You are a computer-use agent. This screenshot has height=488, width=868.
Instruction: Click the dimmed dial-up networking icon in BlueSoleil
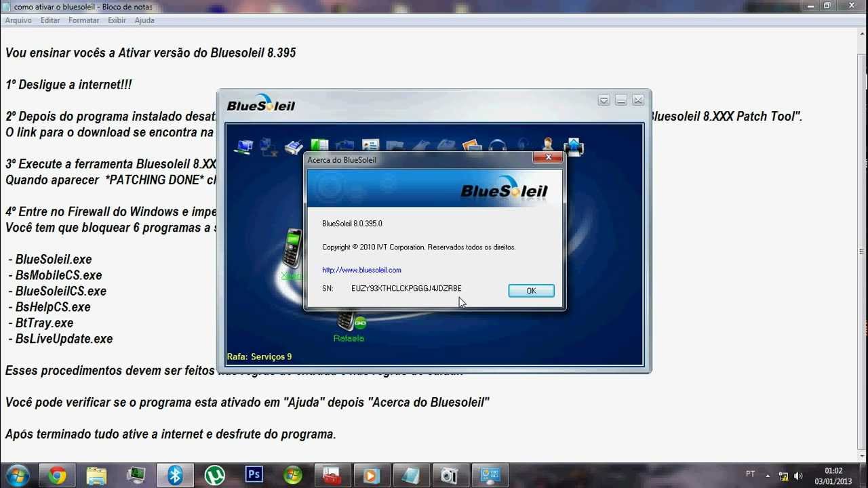click(269, 147)
